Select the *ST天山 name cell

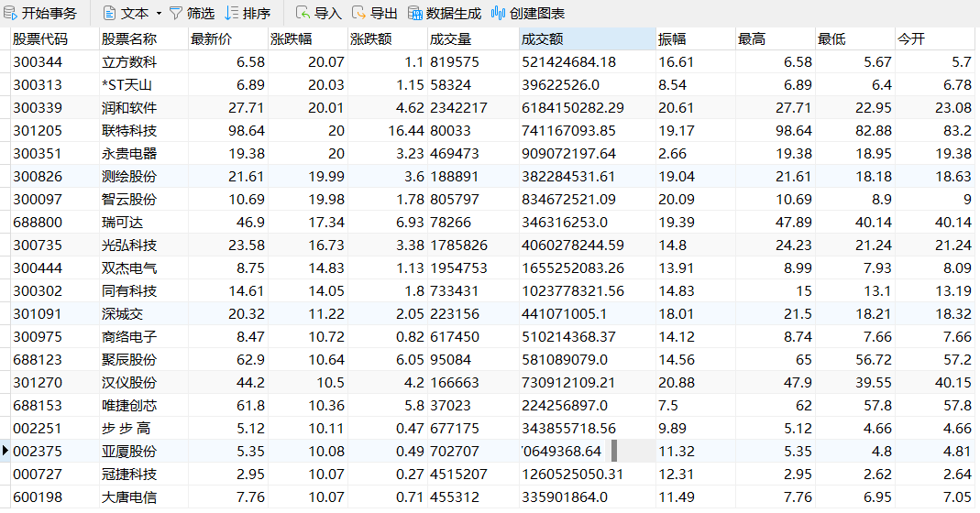coord(144,85)
